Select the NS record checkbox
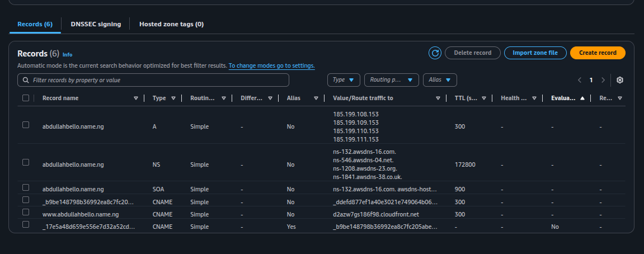This screenshot has width=644, height=254. 26,162
